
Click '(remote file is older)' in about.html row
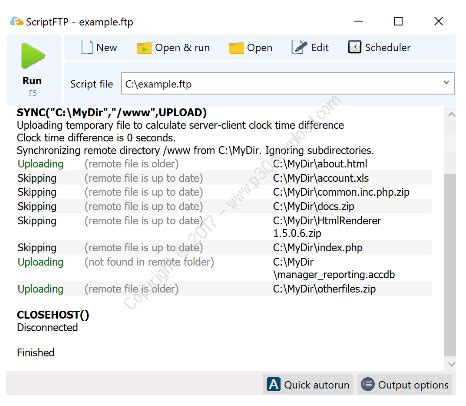tap(131, 164)
